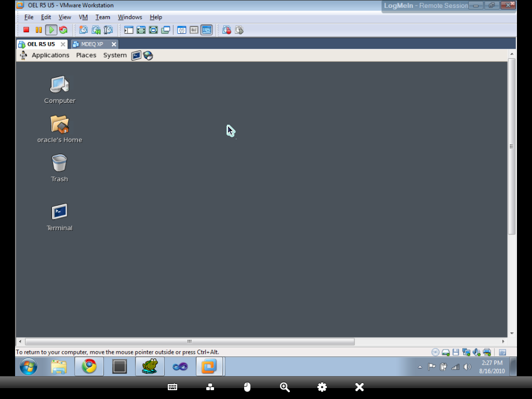Open the Windows menu
Viewport: 532px width, 399px height.
(x=130, y=17)
